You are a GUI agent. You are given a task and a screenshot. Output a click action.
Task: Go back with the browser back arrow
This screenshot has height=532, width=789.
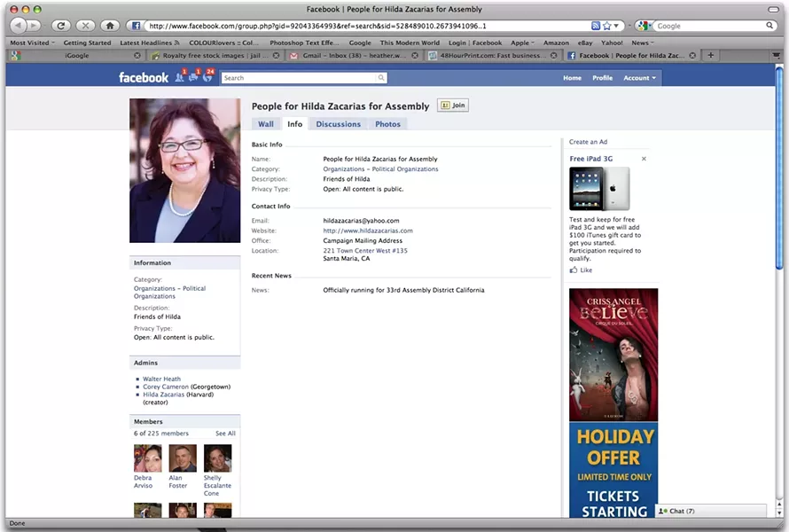[18, 25]
